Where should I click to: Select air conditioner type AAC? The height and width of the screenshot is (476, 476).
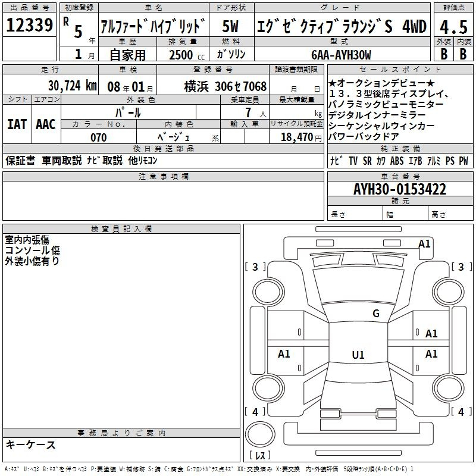pos(46,124)
